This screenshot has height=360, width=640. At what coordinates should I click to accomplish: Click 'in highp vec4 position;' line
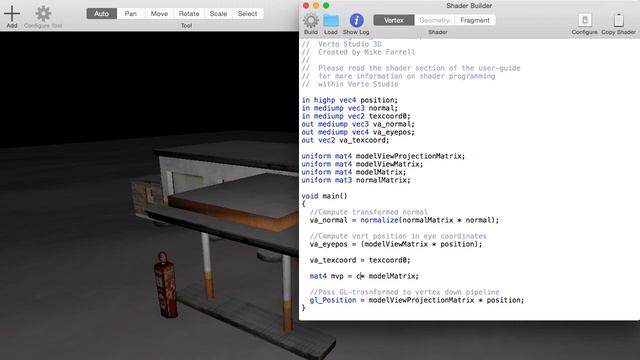click(349, 100)
